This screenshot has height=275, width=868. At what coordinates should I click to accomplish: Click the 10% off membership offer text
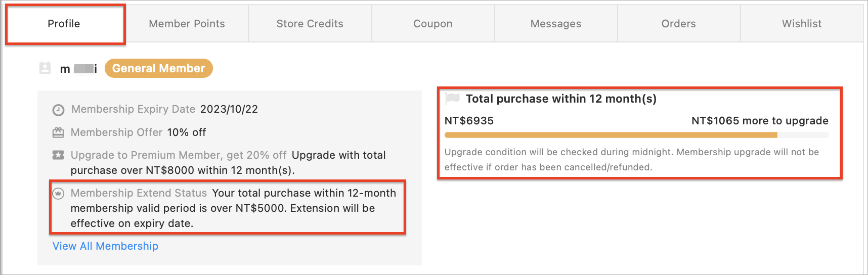click(187, 132)
